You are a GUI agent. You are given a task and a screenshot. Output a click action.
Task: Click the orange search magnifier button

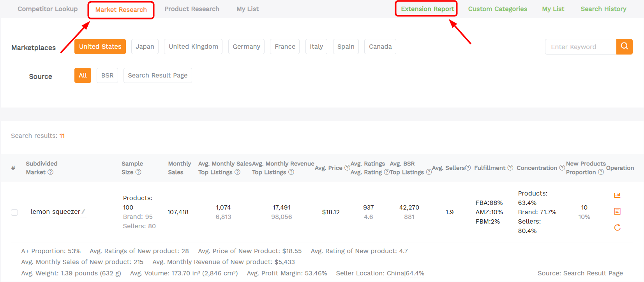tap(624, 47)
